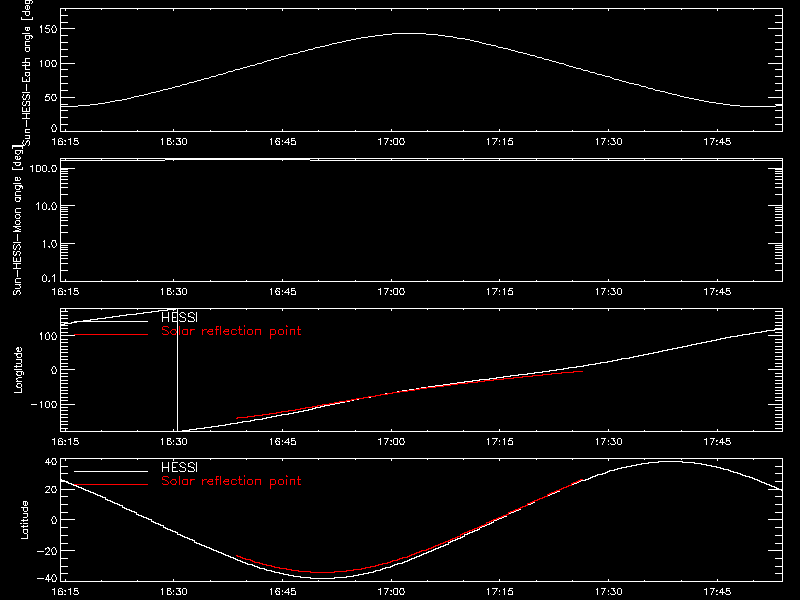The image size is (800, 600).
Task: Click the 10.0 tick on Moon angle plot
Action: coord(46,206)
